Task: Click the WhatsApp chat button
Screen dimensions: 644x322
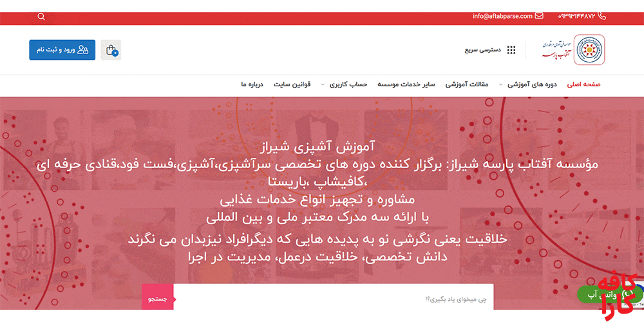Action: (609, 294)
